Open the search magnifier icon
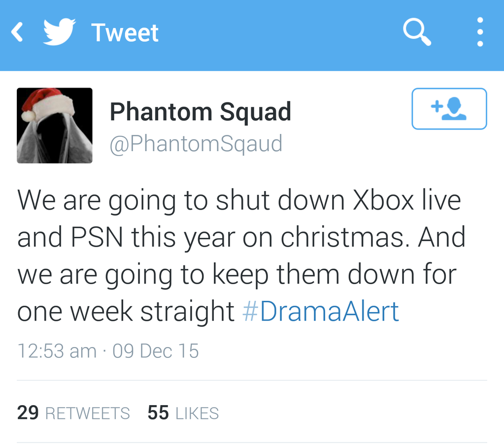The width and height of the screenshot is (504, 445). pyautogui.click(x=417, y=32)
